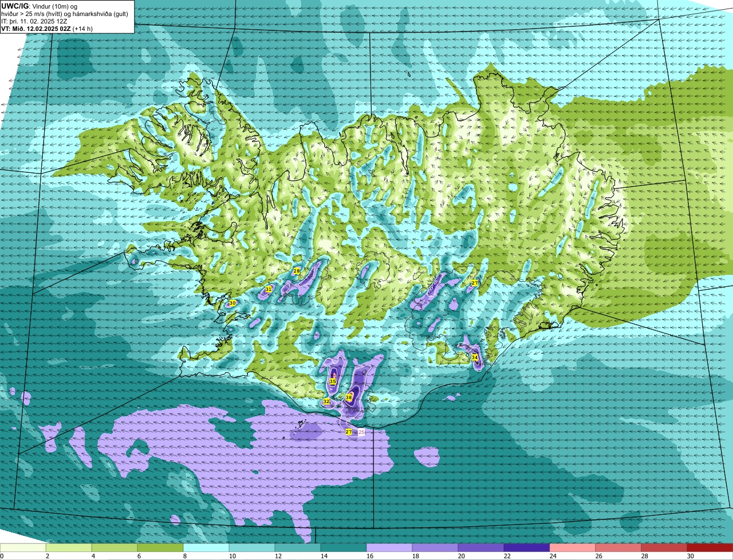Image resolution: width=733 pixels, height=560 pixels.
Task: Select the 18–20 m/s legend color swatch
Action: coord(435,547)
